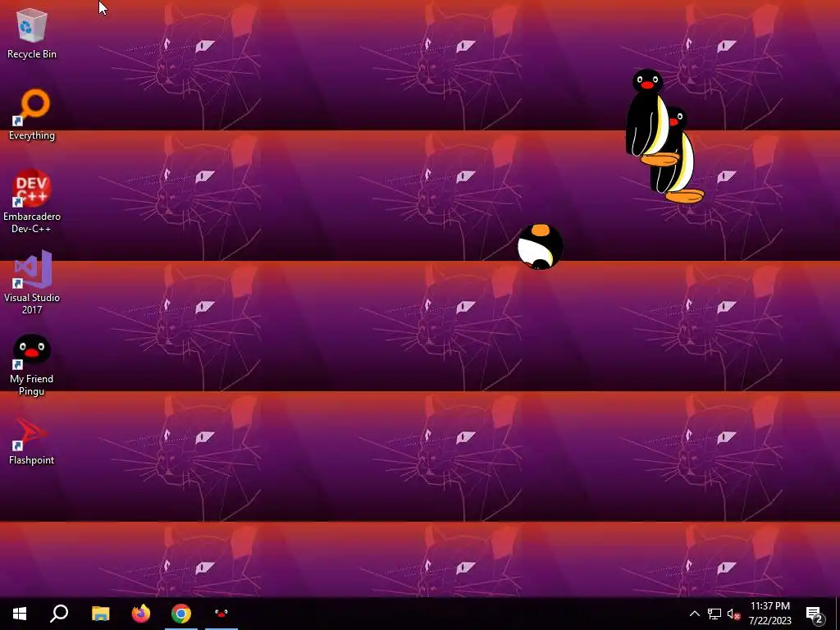Show hidden system tray icons
This screenshot has width=840, height=630.
(x=694, y=614)
